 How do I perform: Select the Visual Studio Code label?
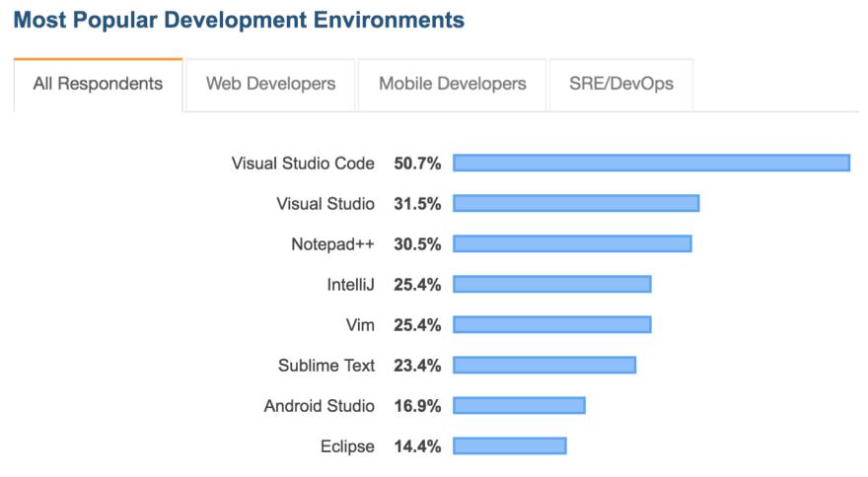pyautogui.click(x=303, y=164)
